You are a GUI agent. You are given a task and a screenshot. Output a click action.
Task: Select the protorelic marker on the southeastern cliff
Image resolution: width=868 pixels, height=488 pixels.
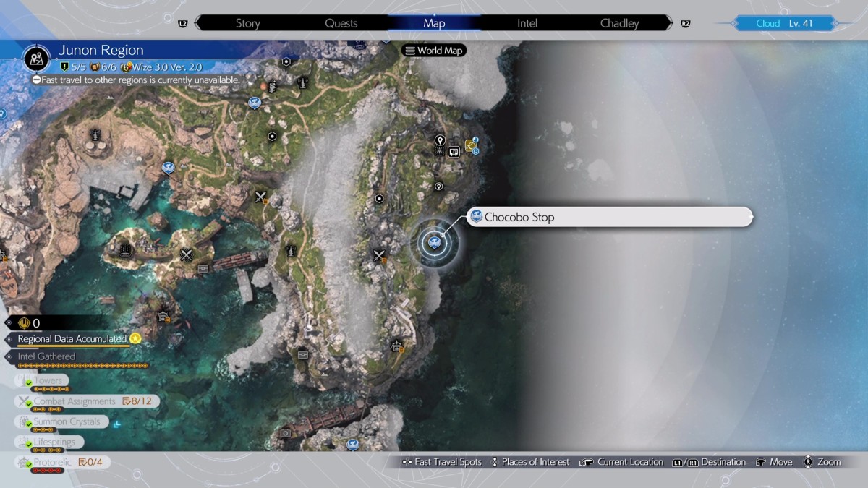(x=396, y=346)
